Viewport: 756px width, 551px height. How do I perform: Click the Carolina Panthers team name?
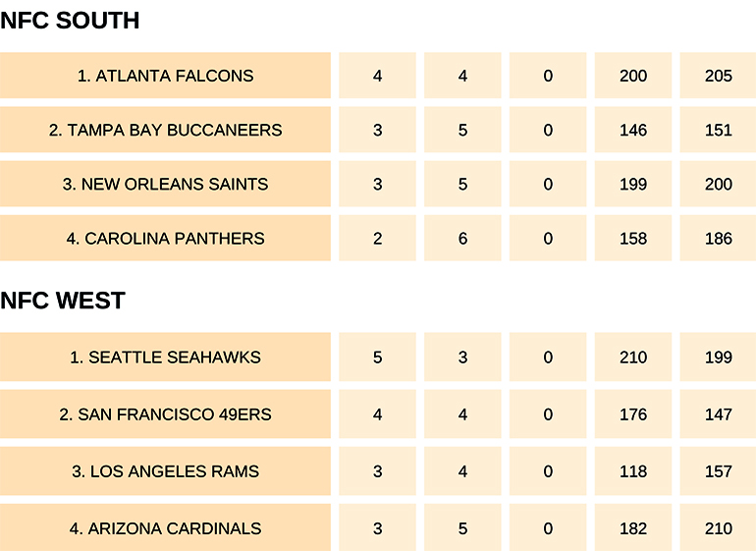tap(166, 238)
